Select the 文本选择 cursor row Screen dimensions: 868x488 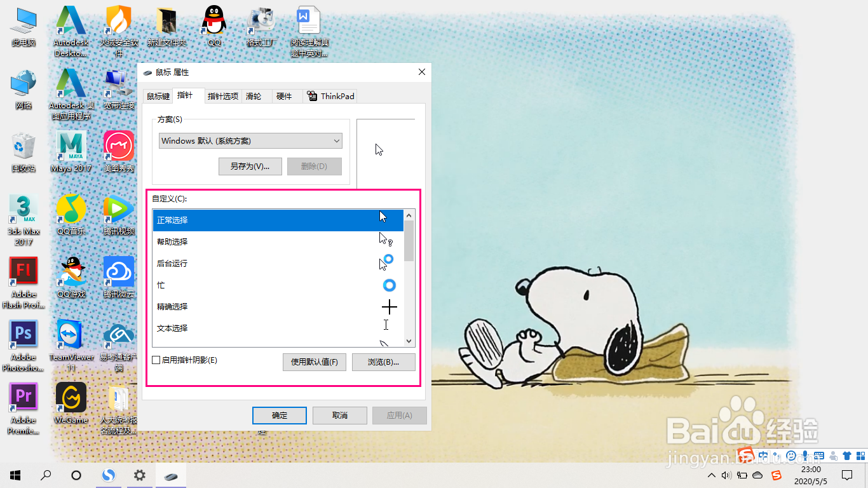[278, 329]
